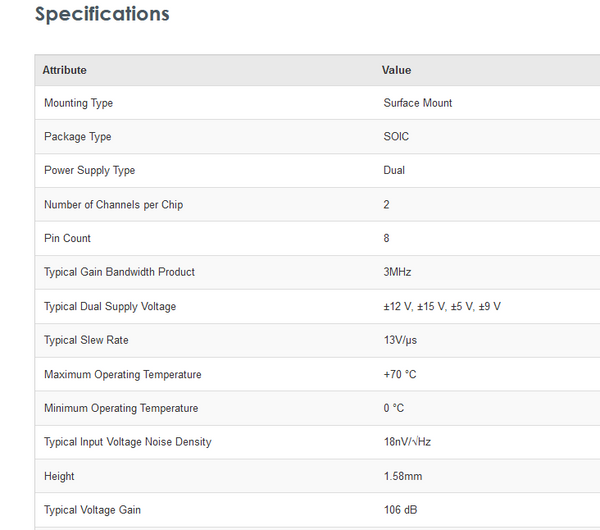Click the Attribute column header
The image size is (600, 530).
pos(65,70)
